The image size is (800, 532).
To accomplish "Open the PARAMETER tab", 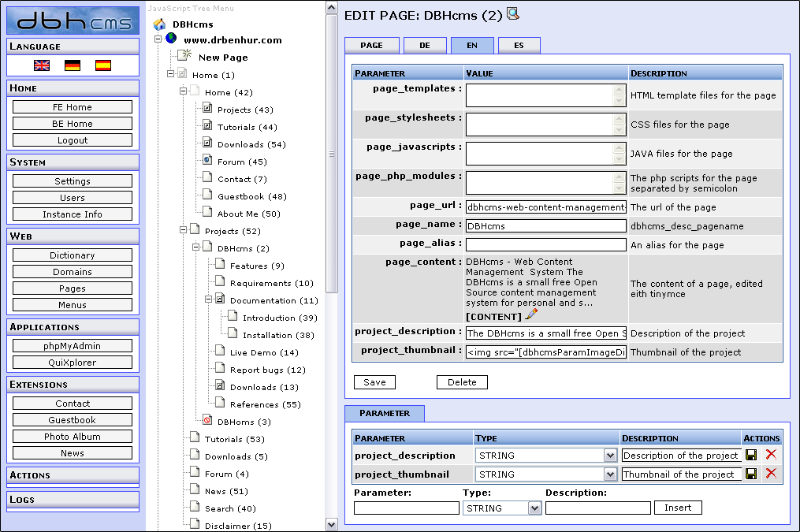I will point(385,413).
